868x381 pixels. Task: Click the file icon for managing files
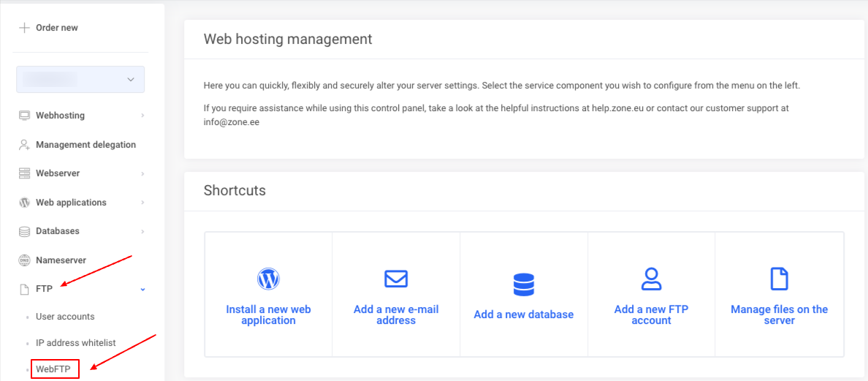coord(780,279)
